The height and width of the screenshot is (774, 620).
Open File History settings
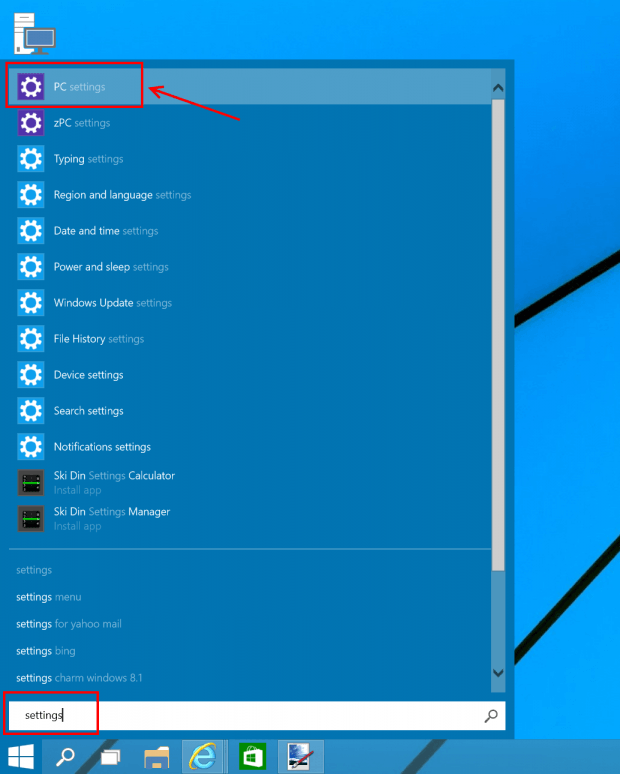click(x=250, y=339)
